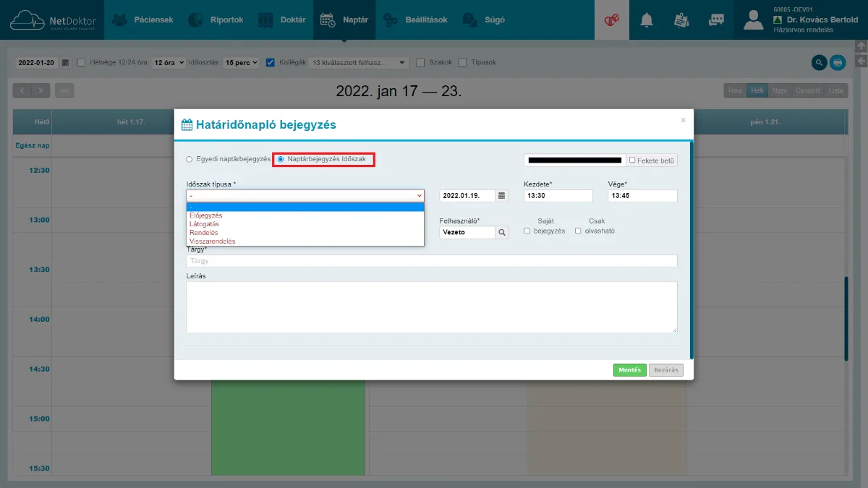Screen dimensions: 868x488
Task: Click the green Mentés button
Action: coord(630,370)
